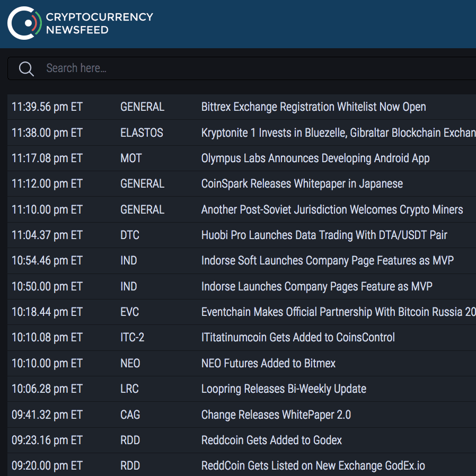This screenshot has height=476, width=476.
Task: Select the DTC coin tag
Action: pyautogui.click(x=130, y=235)
